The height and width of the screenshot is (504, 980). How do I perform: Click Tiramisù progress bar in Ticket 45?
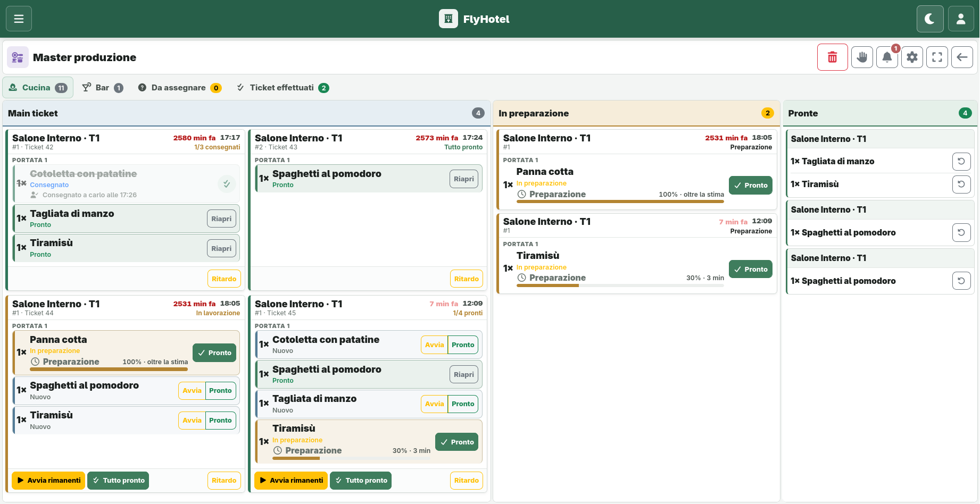[352, 458]
